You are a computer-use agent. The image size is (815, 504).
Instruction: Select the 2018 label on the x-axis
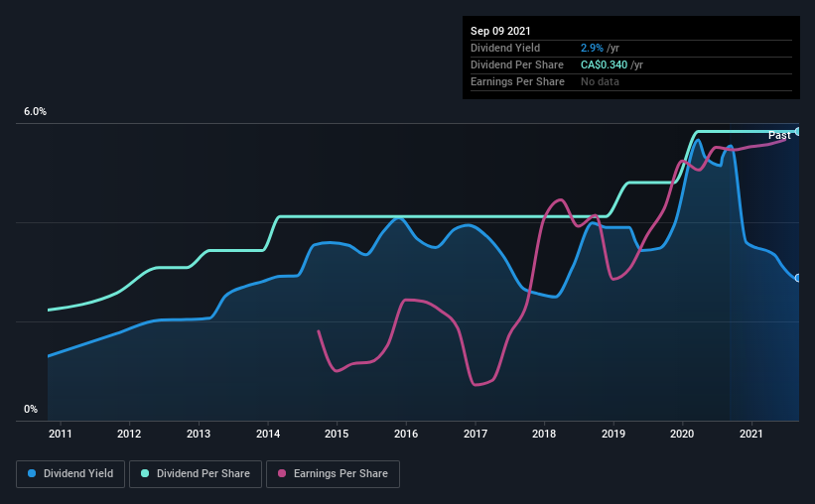tap(544, 434)
